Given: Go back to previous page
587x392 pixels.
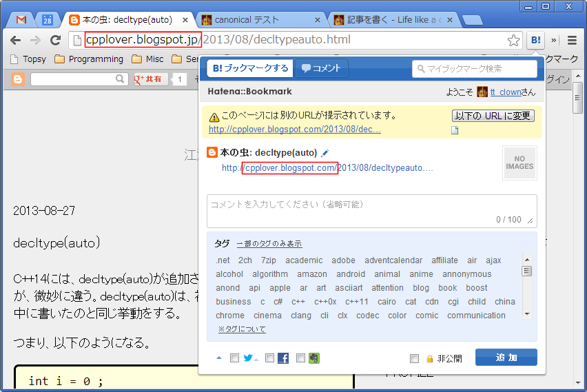Looking at the screenshot, I should click(x=15, y=40).
